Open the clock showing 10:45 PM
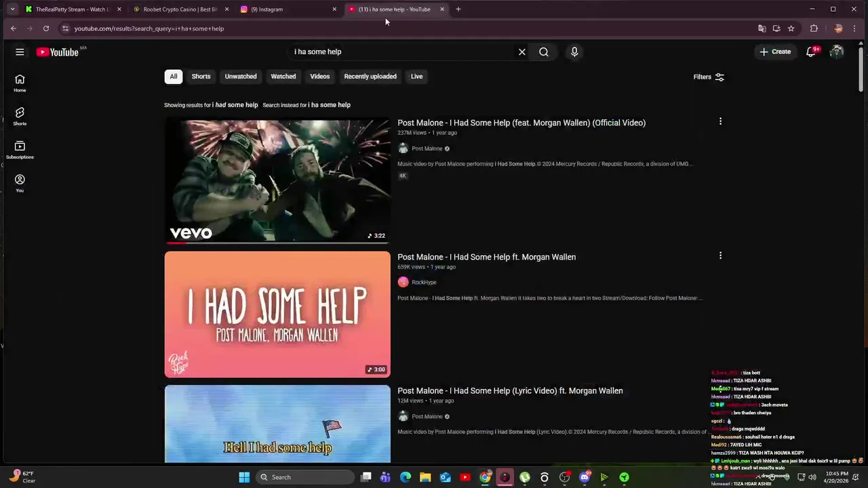Screen dimensions: 868x488 [x=837, y=477]
